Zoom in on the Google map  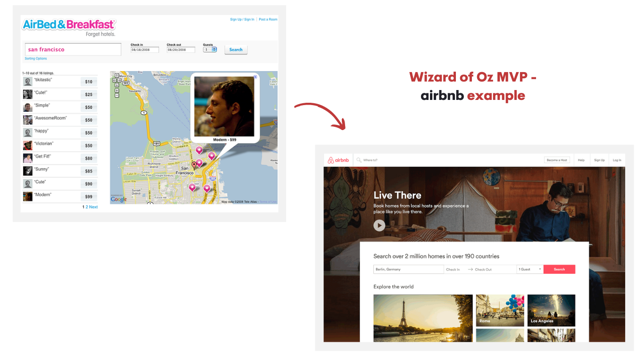[116, 90]
